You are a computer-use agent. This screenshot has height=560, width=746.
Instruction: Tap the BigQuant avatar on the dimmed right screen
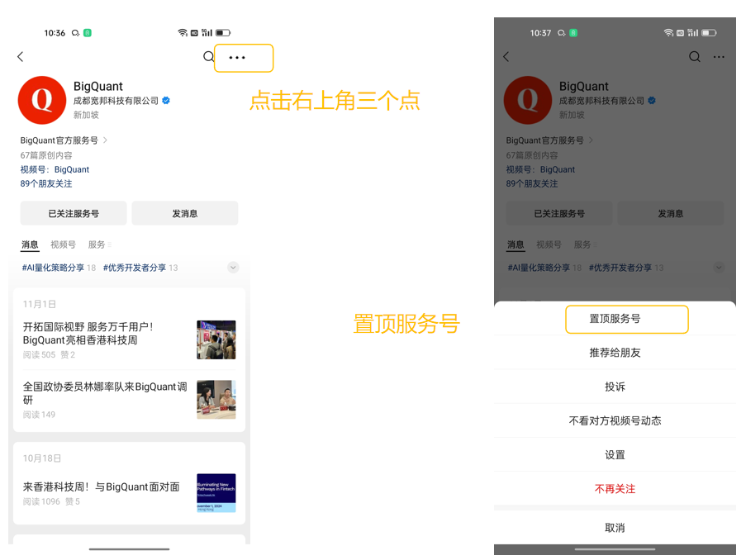pos(528,100)
